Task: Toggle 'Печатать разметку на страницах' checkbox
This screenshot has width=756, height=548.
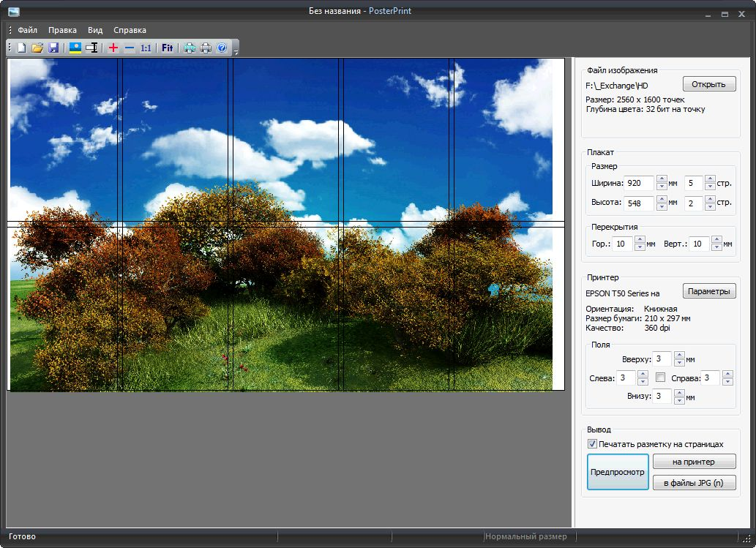Action: 592,444
